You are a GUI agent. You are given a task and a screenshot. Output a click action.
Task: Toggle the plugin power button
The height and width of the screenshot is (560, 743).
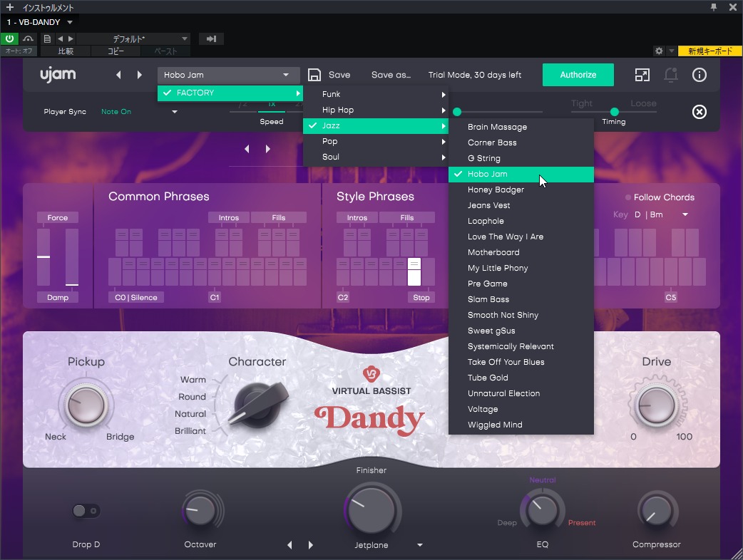click(x=9, y=38)
